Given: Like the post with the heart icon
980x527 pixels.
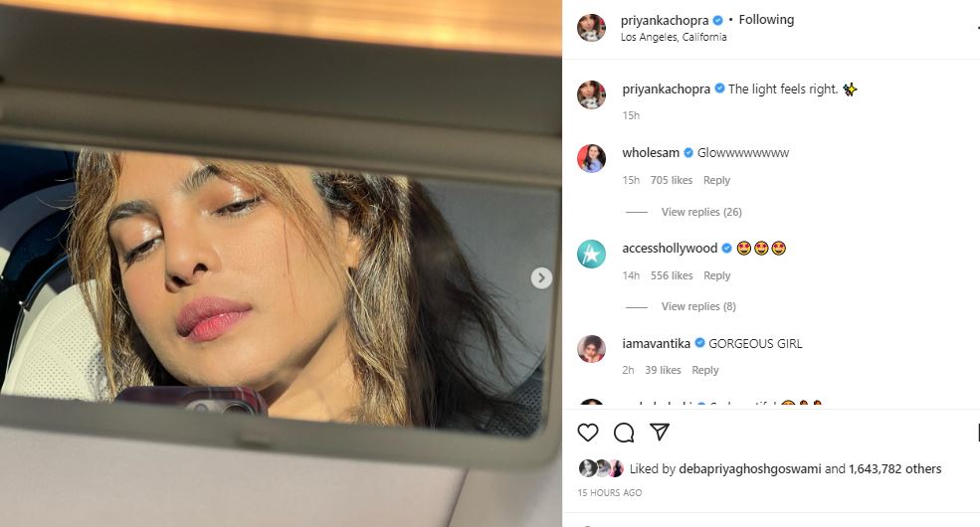Looking at the screenshot, I should 587,433.
